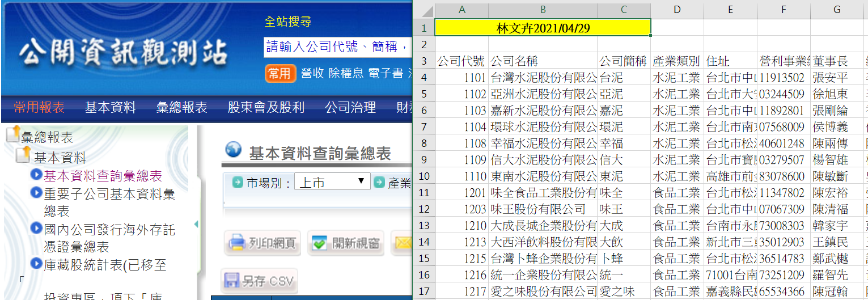Screen dimensions: 868x300
Task: Open the 除權息 quick link
Action: 346,73
